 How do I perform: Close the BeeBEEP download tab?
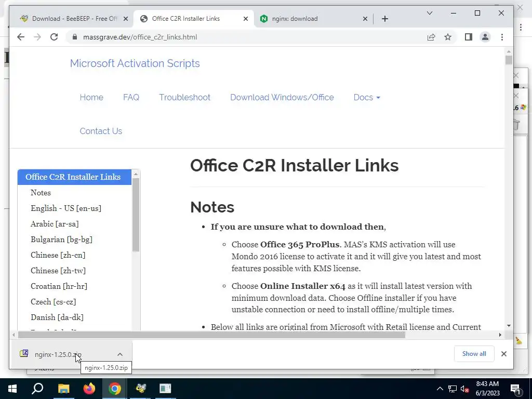pos(126,19)
